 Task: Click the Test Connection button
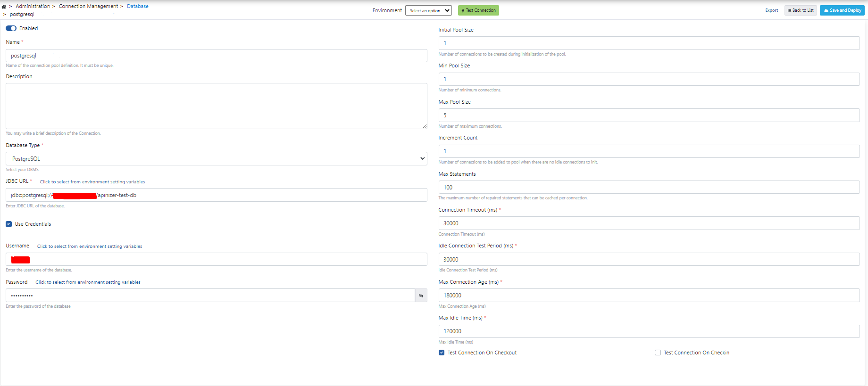click(478, 10)
